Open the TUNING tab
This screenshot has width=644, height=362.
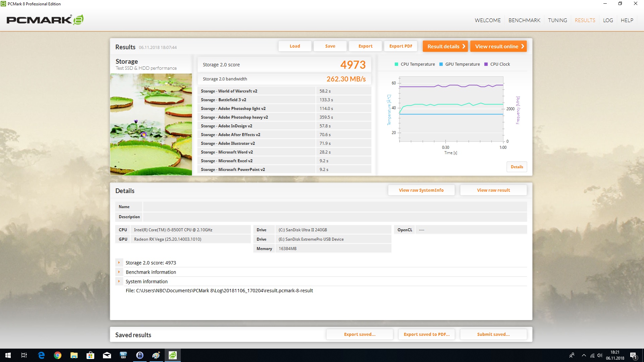[x=557, y=20]
